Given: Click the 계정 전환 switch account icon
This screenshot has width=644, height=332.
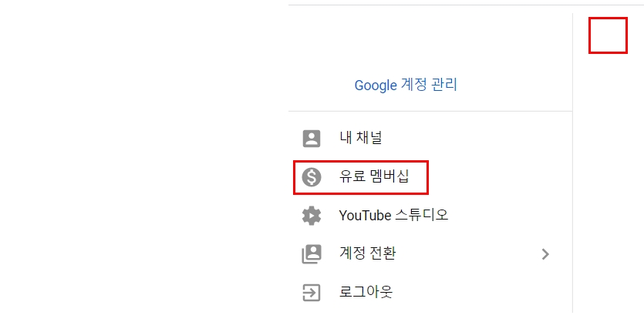Looking at the screenshot, I should pyautogui.click(x=312, y=254).
